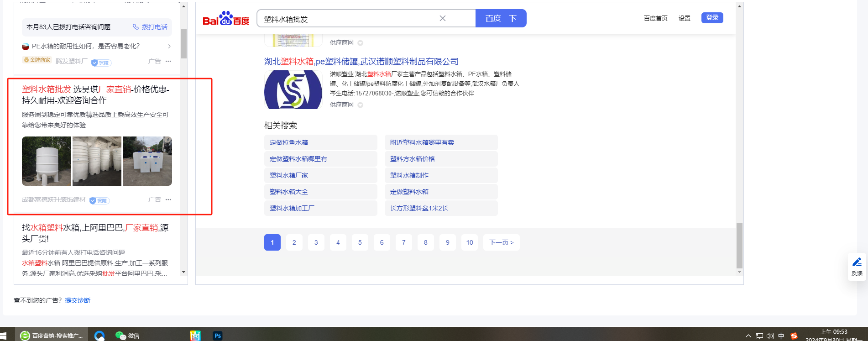Click the square water tanks outdoor thumbnail

[x=147, y=161]
